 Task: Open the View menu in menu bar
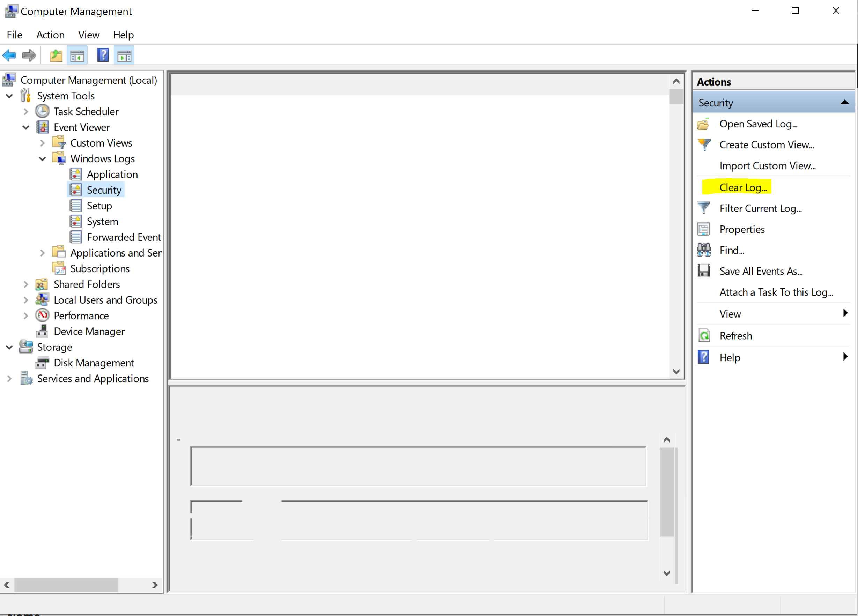pyautogui.click(x=89, y=35)
